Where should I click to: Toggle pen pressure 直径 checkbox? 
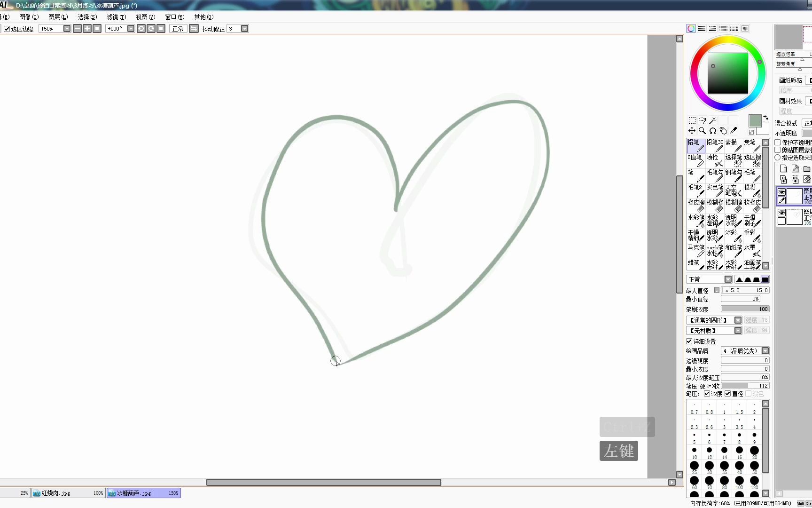point(727,394)
